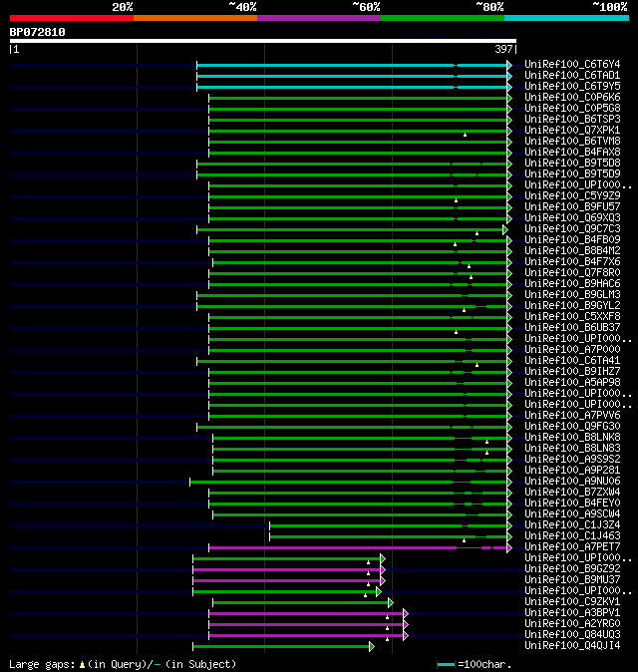
Task: Click the =100char. scale label
Action: pyautogui.click(x=484, y=664)
